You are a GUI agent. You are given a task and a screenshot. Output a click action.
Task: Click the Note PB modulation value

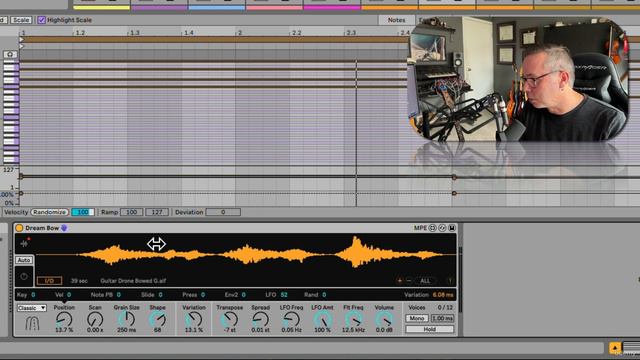pos(119,295)
